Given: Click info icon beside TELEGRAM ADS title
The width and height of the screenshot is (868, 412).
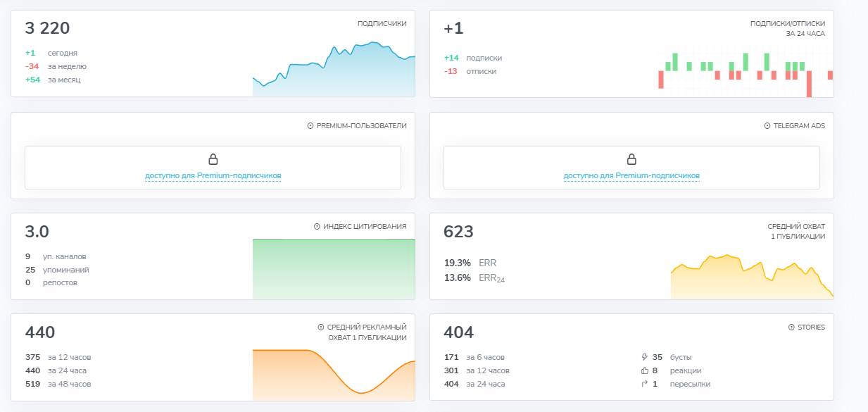Looking at the screenshot, I should pyautogui.click(x=767, y=126).
